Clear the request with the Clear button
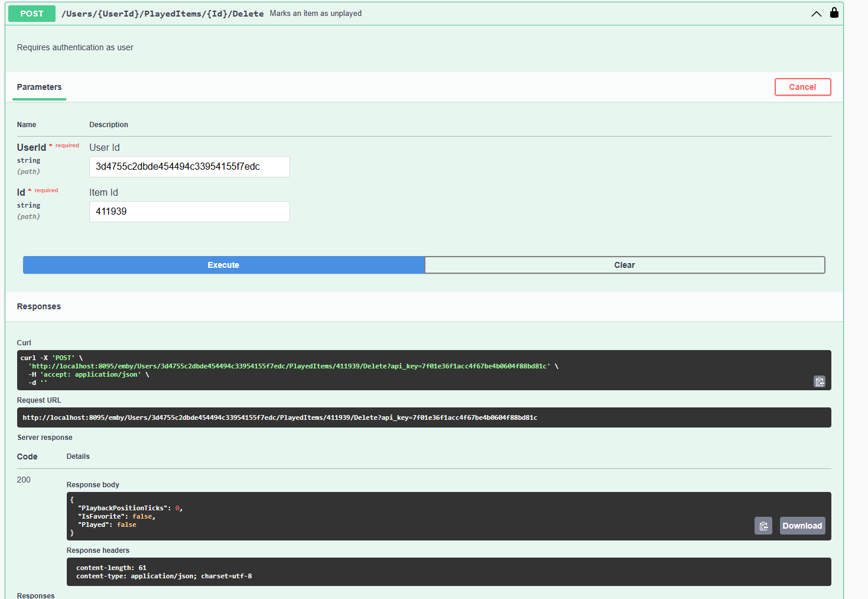The width and height of the screenshot is (868, 599). 624,265
